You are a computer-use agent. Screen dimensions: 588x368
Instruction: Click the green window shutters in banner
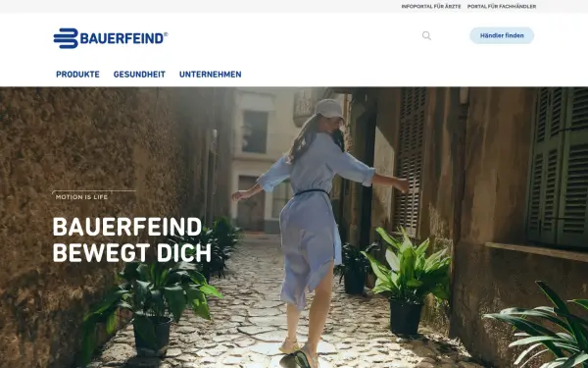click(558, 167)
